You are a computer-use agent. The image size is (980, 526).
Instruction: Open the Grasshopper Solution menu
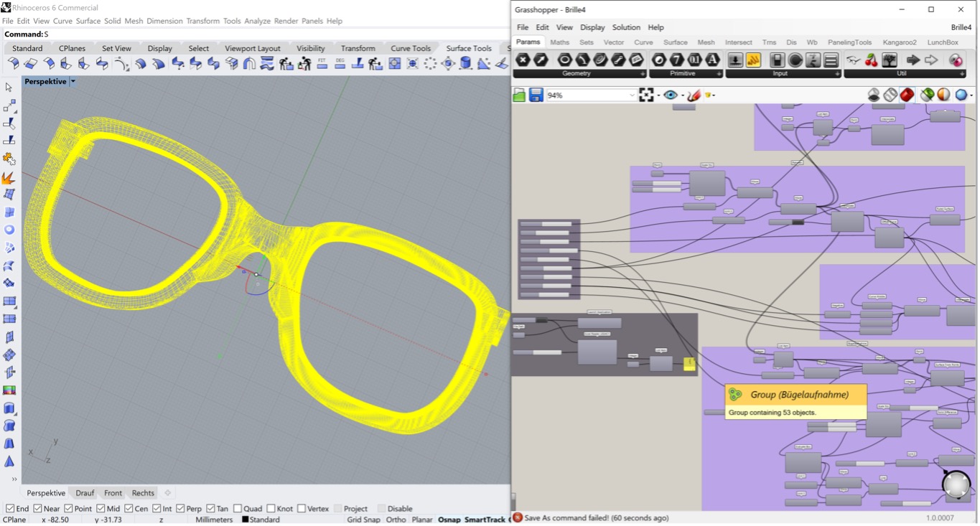tap(626, 27)
